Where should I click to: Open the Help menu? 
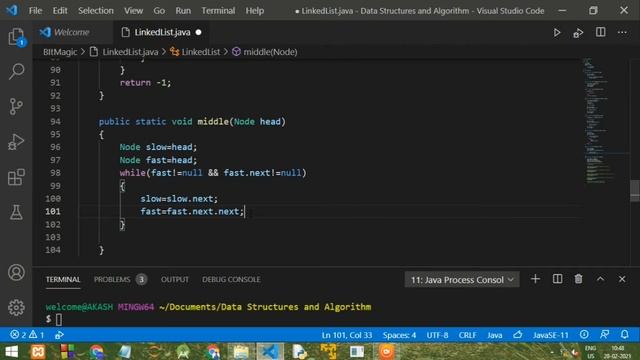point(255,11)
